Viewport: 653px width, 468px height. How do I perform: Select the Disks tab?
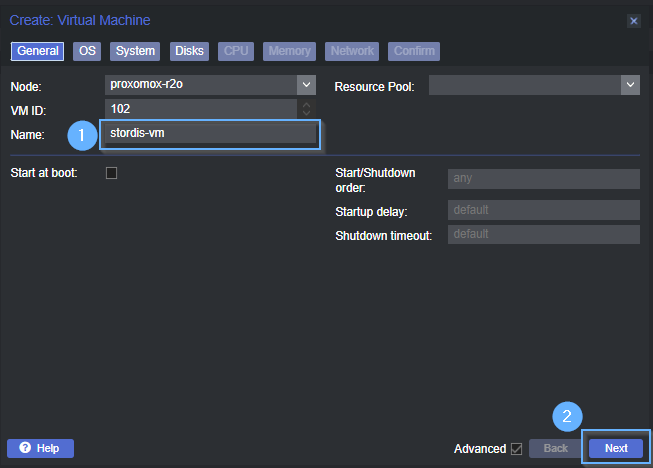tap(189, 51)
